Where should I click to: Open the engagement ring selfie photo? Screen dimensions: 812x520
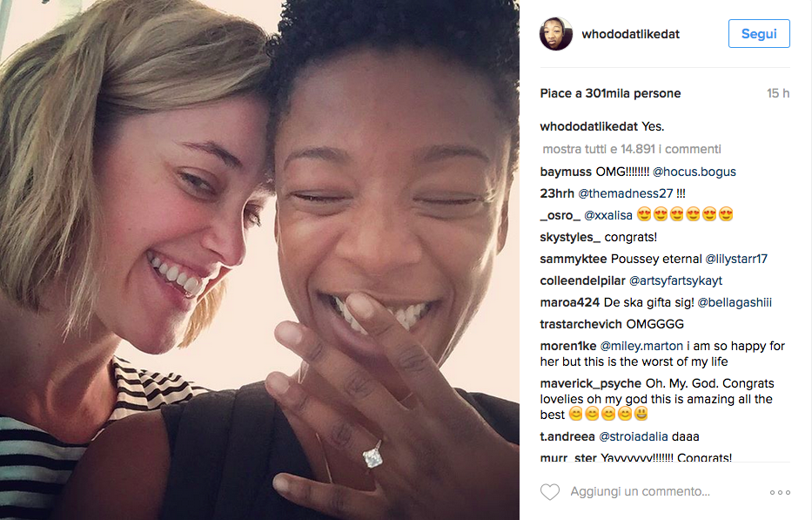259,260
